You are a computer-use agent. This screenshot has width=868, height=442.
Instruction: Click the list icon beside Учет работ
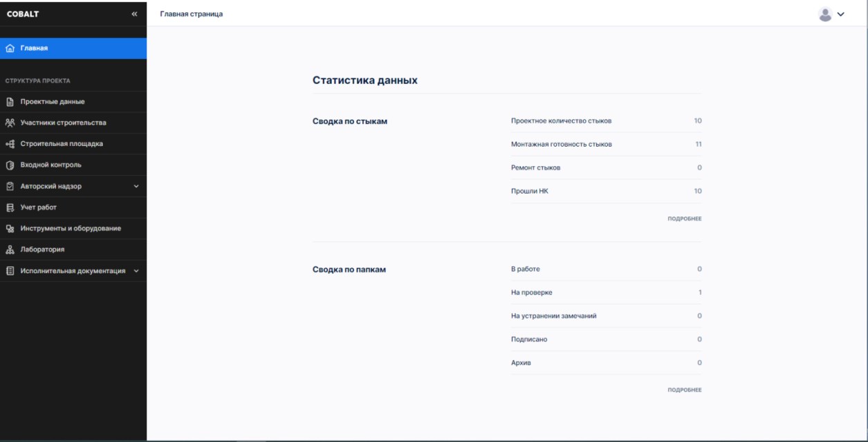coord(10,208)
